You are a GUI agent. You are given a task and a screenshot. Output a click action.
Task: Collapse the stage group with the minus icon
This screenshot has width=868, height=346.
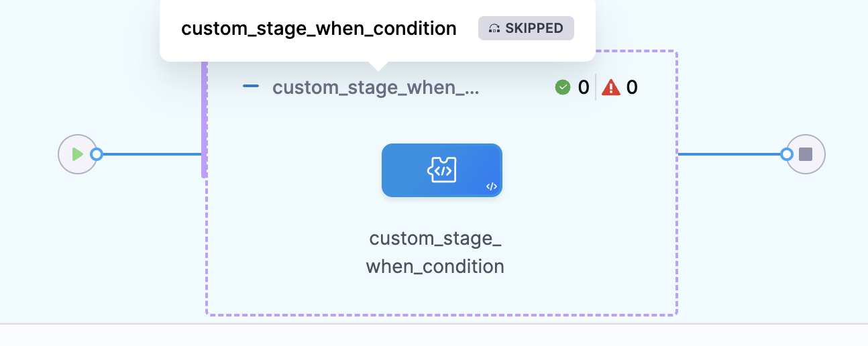click(x=251, y=86)
